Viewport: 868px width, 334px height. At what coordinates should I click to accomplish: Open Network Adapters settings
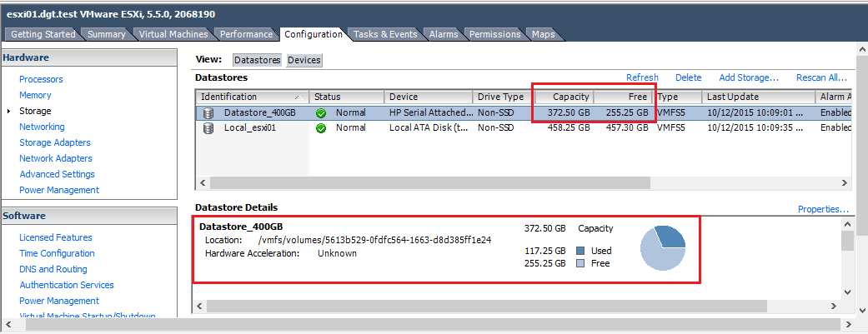click(56, 158)
